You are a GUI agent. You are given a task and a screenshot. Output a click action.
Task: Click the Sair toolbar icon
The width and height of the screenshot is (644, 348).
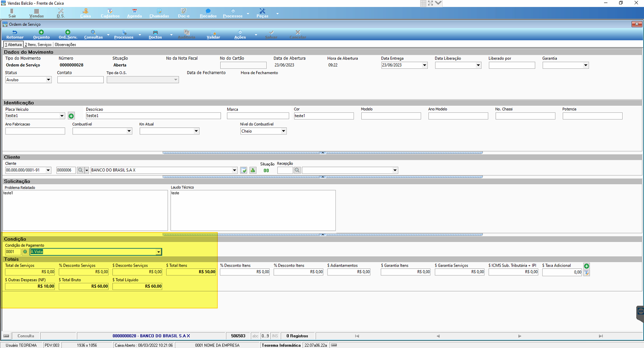[12, 13]
